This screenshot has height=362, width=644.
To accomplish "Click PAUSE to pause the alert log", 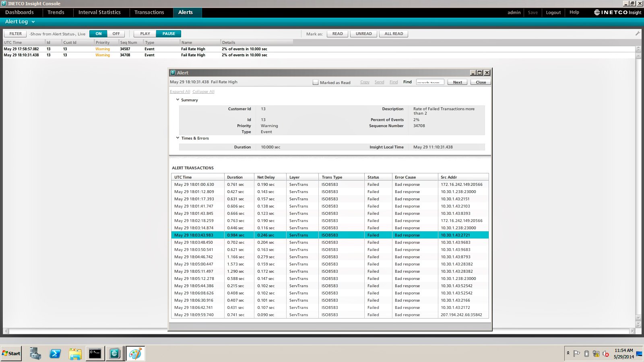I will coord(169,34).
